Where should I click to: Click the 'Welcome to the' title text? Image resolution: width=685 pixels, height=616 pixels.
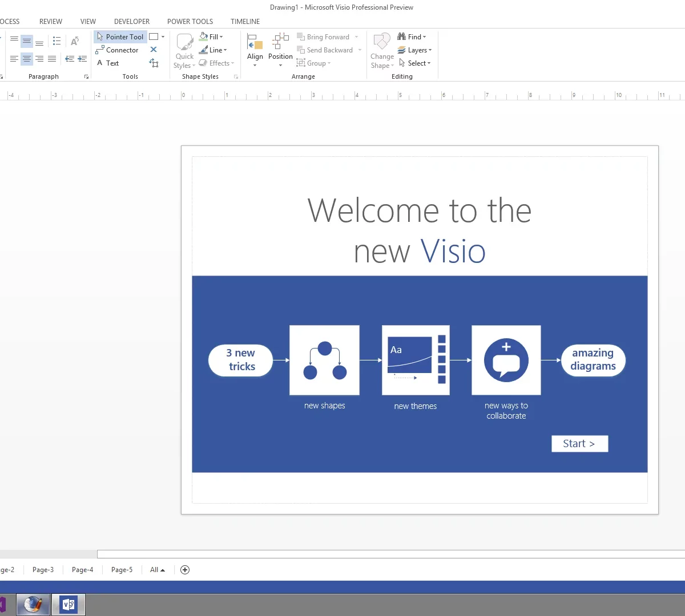[x=420, y=210]
